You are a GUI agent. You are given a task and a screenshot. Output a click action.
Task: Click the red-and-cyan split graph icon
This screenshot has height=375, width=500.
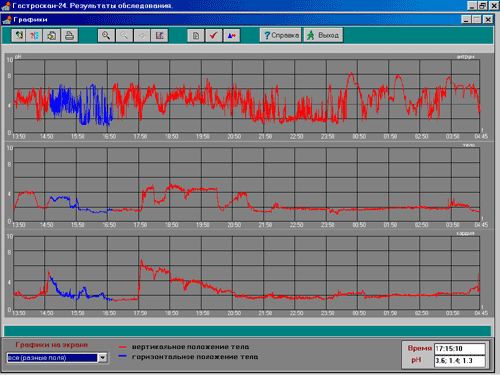pyautogui.click(x=35, y=35)
